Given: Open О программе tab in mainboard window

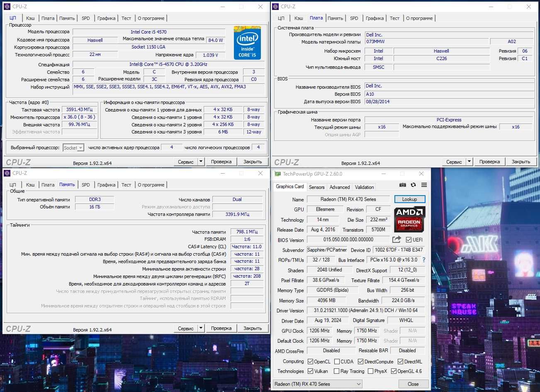Looking at the screenshot, I should (x=419, y=18).
